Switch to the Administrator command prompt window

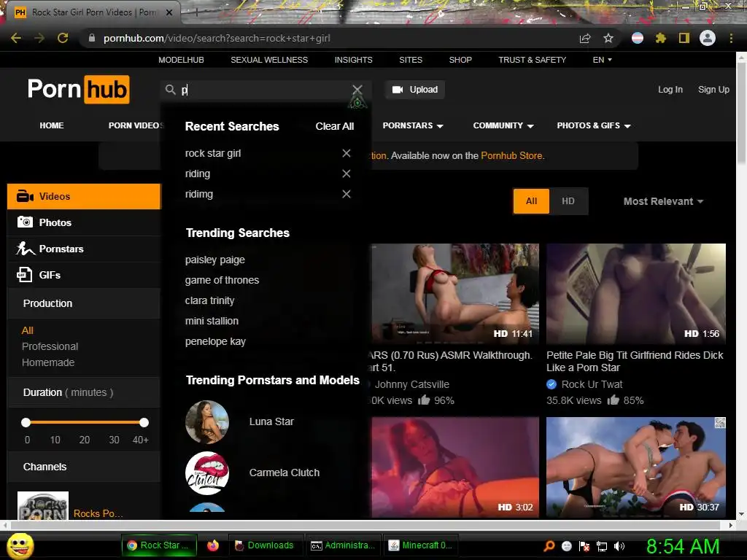[343, 545]
